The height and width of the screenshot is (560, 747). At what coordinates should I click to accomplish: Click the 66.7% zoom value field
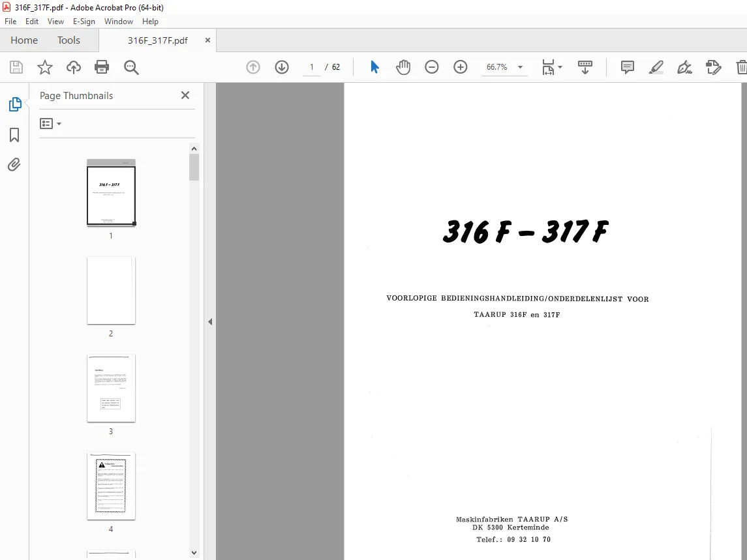(496, 67)
